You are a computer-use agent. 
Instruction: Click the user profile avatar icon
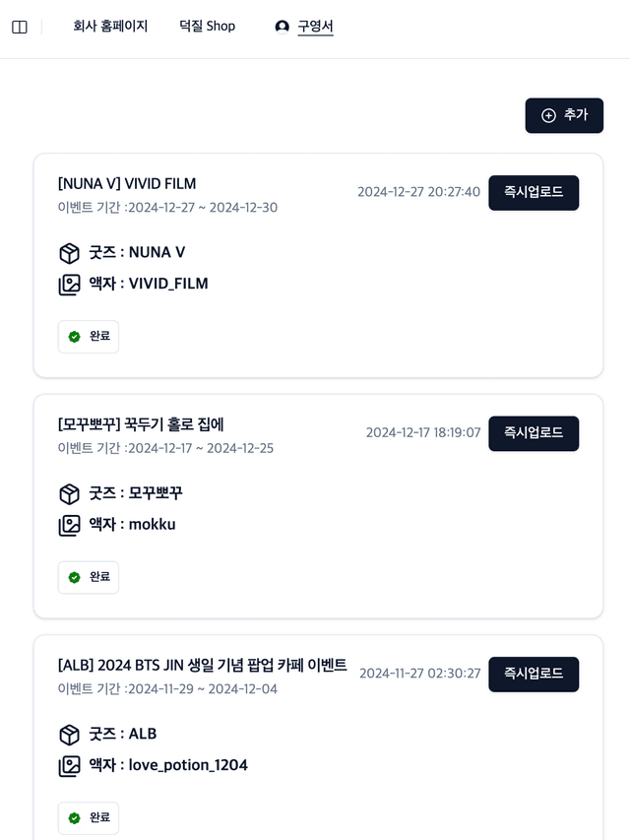click(x=283, y=27)
